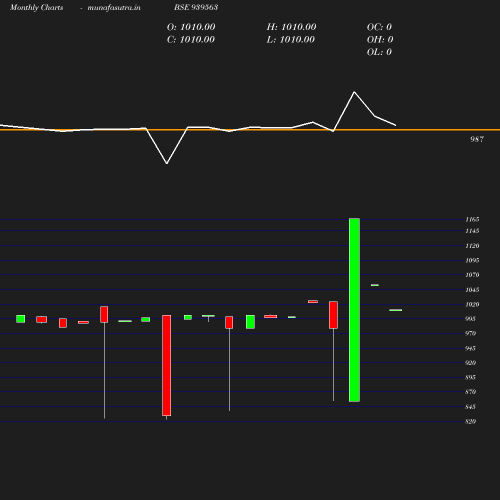Click the 'OC: 0' reading
The width and height of the screenshot is (500, 500).
pyautogui.click(x=379, y=27)
